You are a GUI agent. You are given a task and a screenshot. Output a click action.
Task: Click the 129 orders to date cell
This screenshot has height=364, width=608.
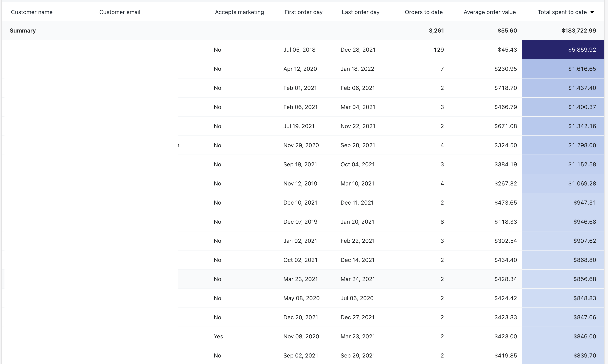[x=439, y=50]
